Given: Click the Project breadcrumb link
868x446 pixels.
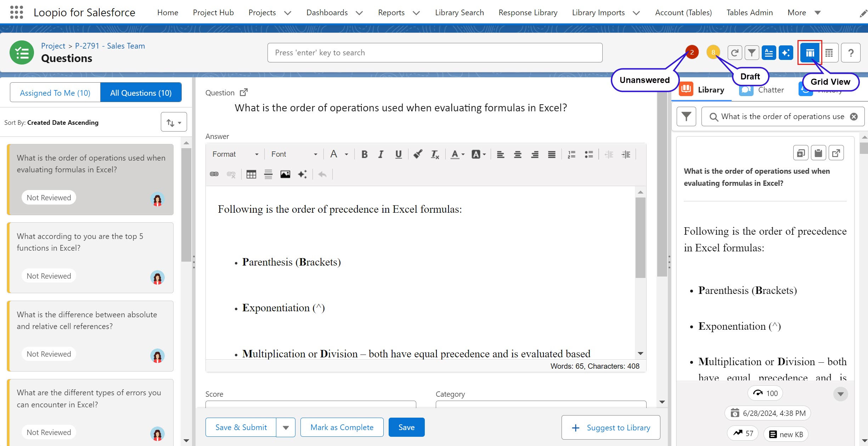Looking at the screenshot, I should pyautogui.click(x=53, y=46).
